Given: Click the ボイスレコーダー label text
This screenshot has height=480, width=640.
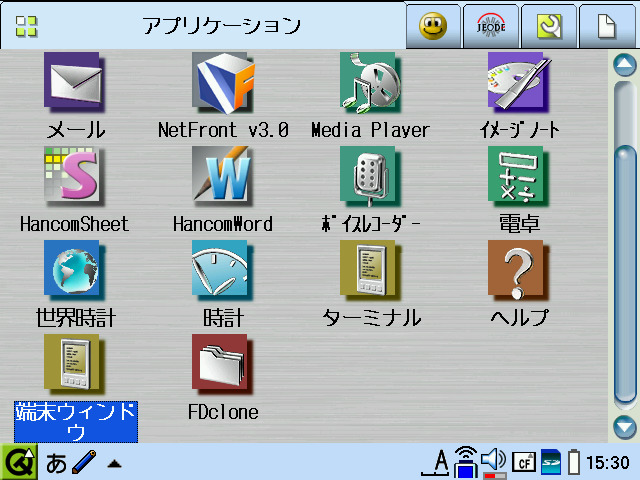Looking at the screenshot, I should (371, 224).
